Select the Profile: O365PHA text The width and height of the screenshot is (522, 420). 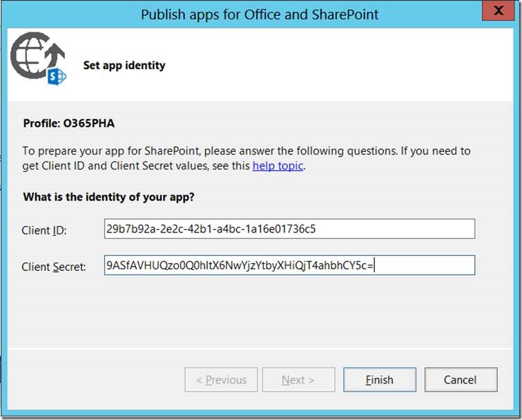click(x=69, y=123)
